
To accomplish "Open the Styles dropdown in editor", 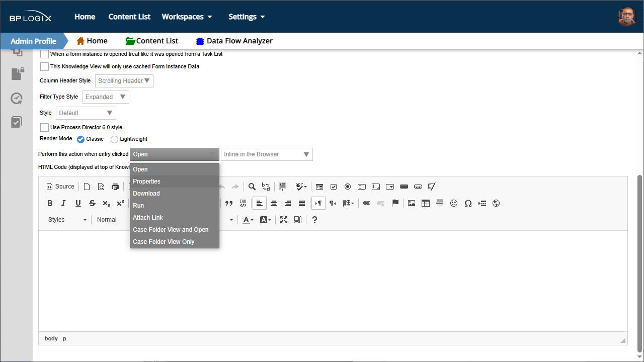I will click(67, 220).
